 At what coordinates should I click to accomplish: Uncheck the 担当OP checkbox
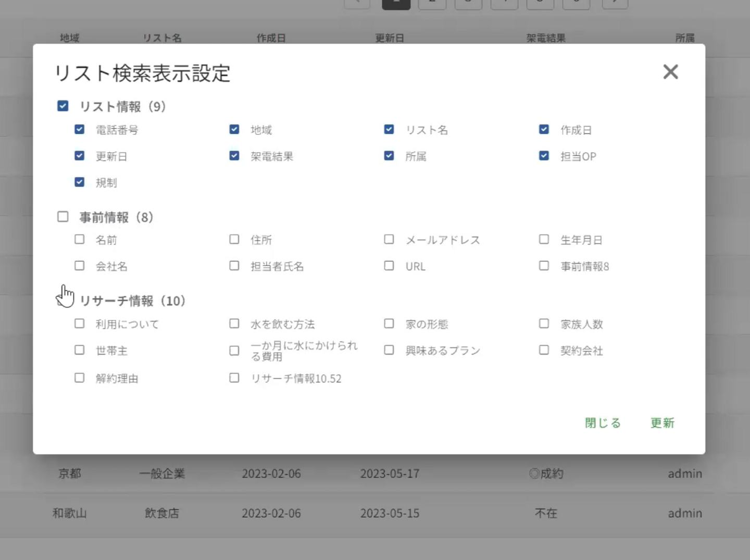[x=544, y=156]
